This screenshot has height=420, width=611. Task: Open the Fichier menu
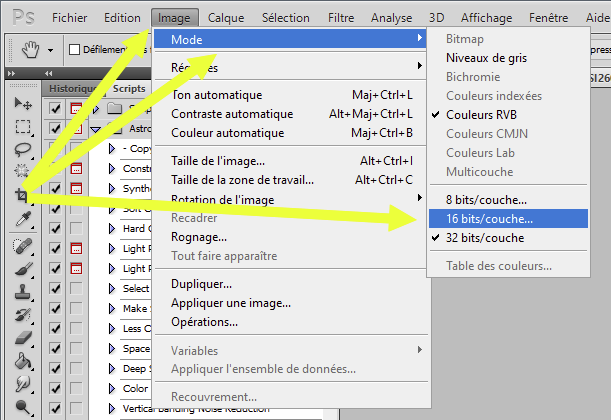pos(69,18)
